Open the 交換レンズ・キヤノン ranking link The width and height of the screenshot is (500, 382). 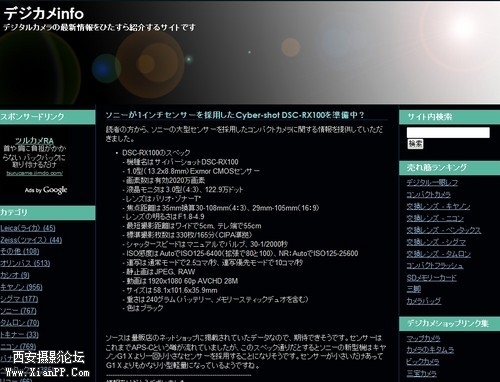[438, 206]
